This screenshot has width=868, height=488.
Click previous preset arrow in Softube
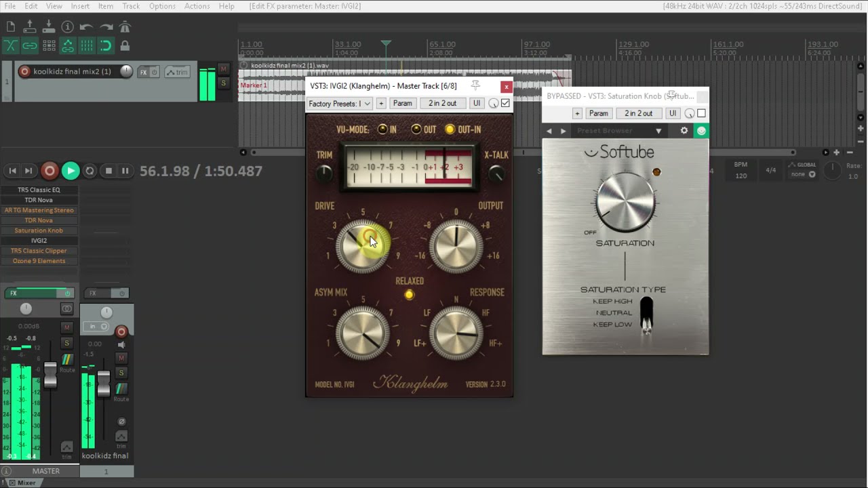point(549,131)
